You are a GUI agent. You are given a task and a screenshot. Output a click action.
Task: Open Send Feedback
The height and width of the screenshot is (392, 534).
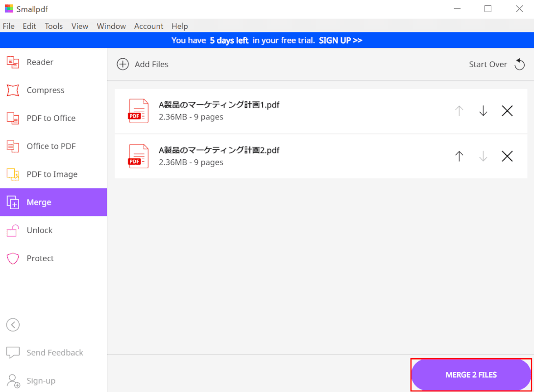point(45,352)
